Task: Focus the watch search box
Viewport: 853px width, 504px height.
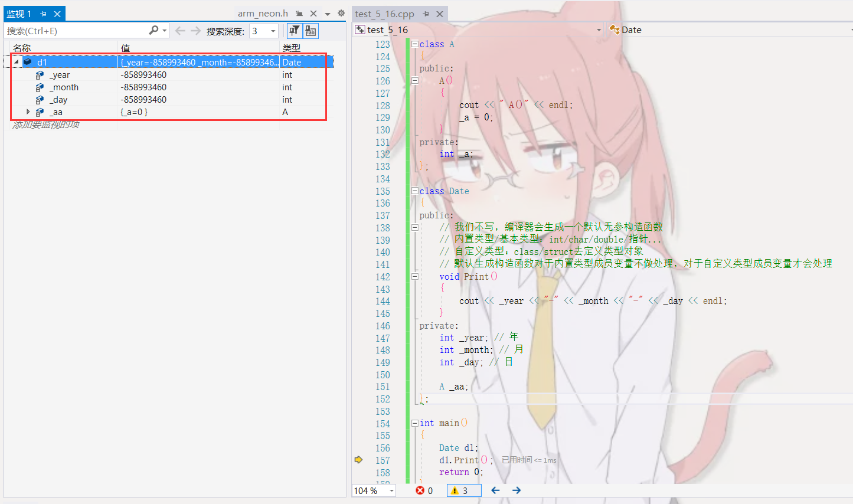Action: click(76, 31)
